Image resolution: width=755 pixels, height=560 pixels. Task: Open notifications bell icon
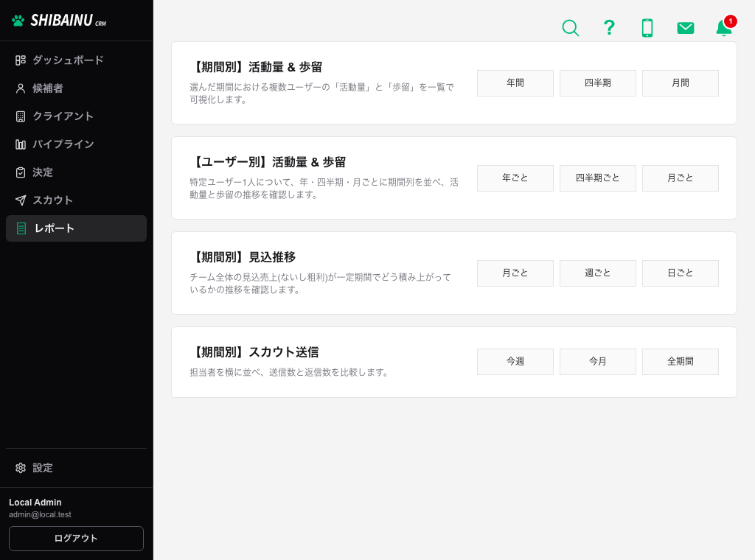click(x=724, y=27)
